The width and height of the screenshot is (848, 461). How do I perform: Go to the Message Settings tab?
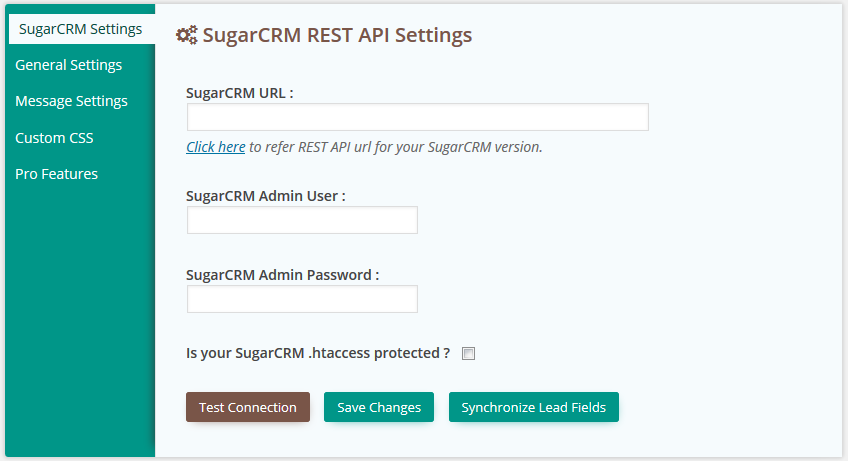(71, 101)
